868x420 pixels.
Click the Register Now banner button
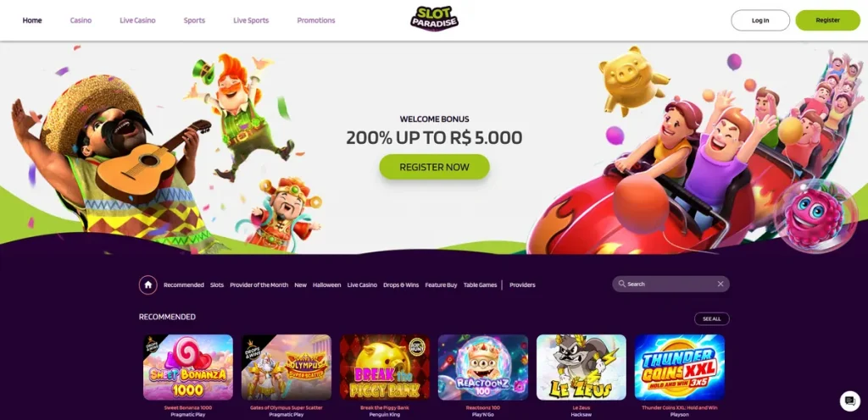(x=435, y=167)
